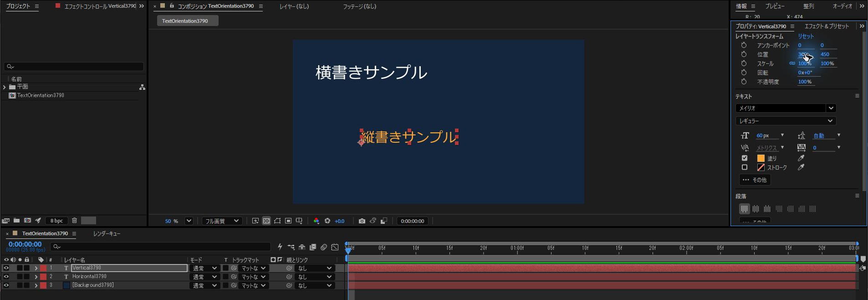
Task: Toggle preserve transparency for Vertical3790 layer
Action: (x=225, y=268)
